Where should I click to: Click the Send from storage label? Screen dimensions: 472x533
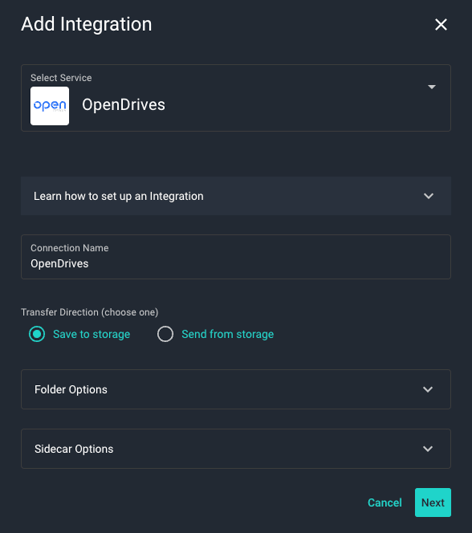click(x=227, y=334)
